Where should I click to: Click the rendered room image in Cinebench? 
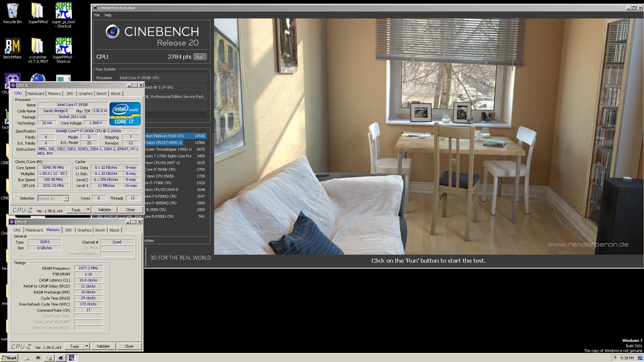pyautogui.click(x=429, y=137)
